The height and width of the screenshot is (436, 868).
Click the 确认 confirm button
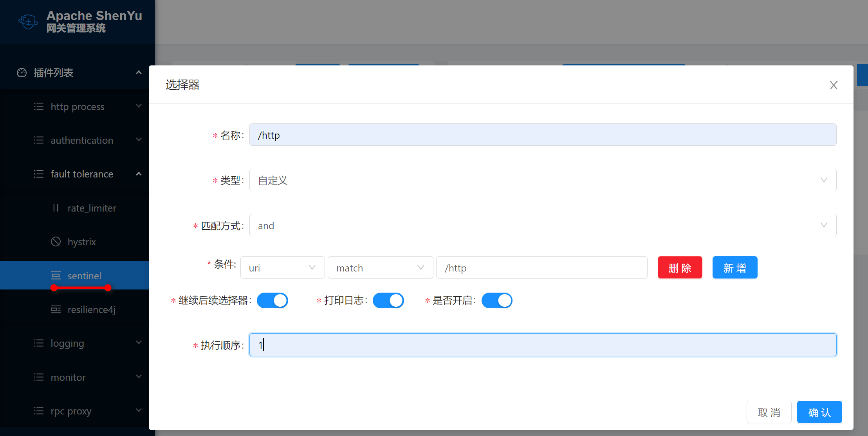819,412
